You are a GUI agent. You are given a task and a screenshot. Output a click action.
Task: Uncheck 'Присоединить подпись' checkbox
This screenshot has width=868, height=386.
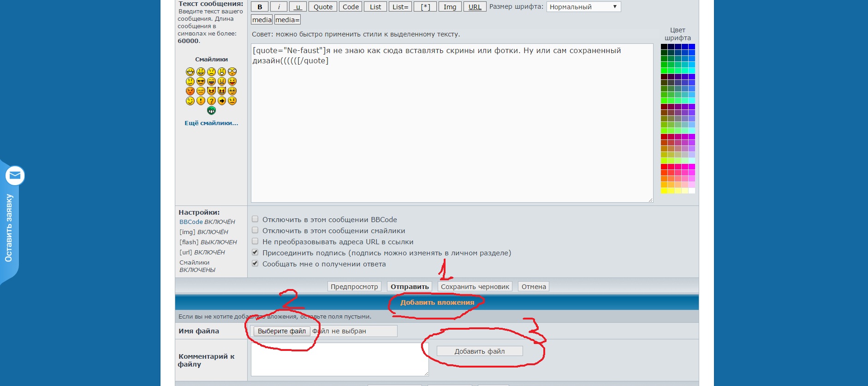pos(255,253)
